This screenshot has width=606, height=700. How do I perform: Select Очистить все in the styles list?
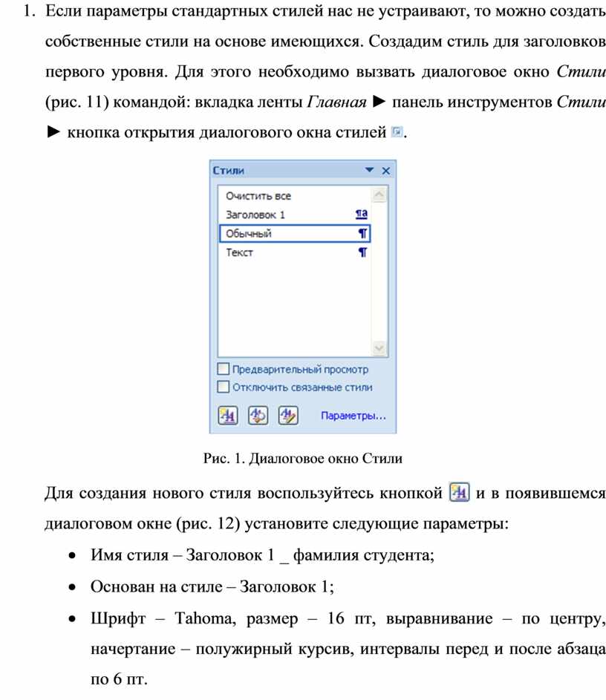click(x=295, y=196)
